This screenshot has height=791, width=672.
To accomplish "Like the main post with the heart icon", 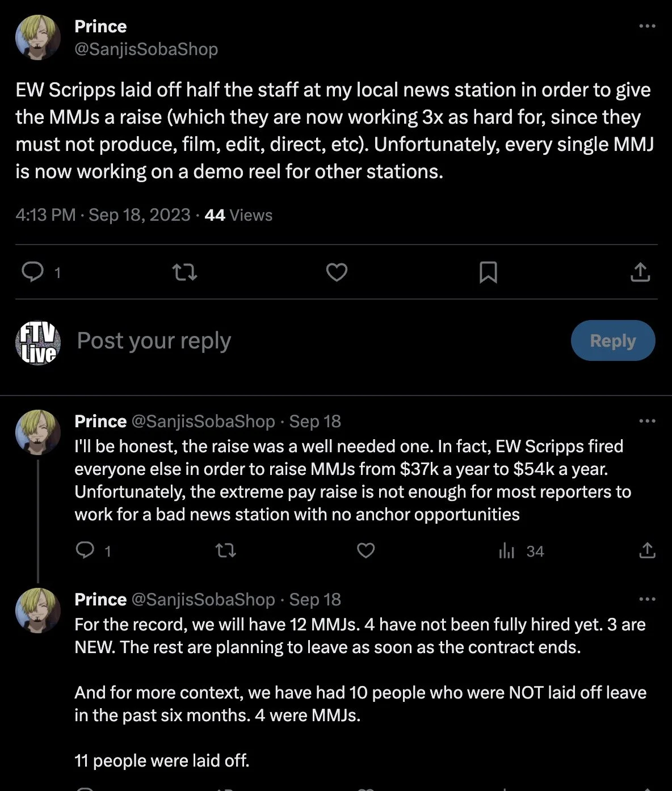I will [337, 272].
